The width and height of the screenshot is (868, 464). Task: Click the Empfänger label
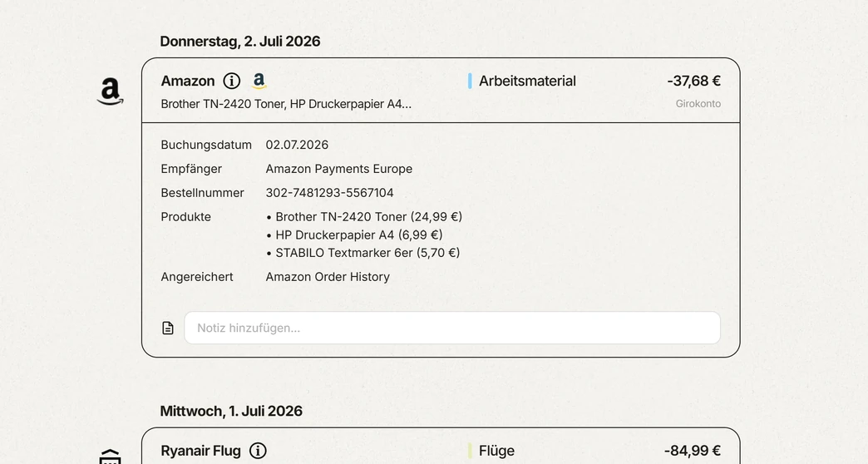(x=191, y=169)
